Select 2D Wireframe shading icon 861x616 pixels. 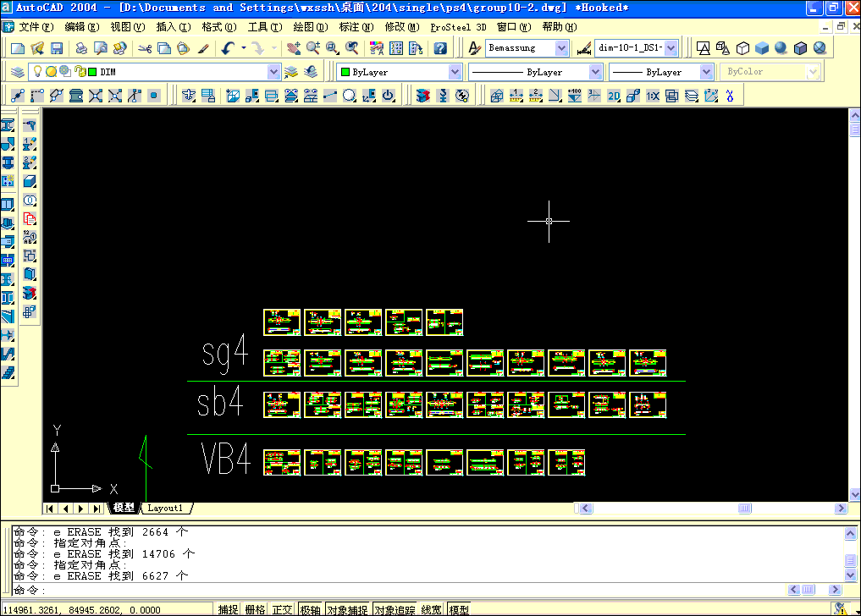pos(703,48)
